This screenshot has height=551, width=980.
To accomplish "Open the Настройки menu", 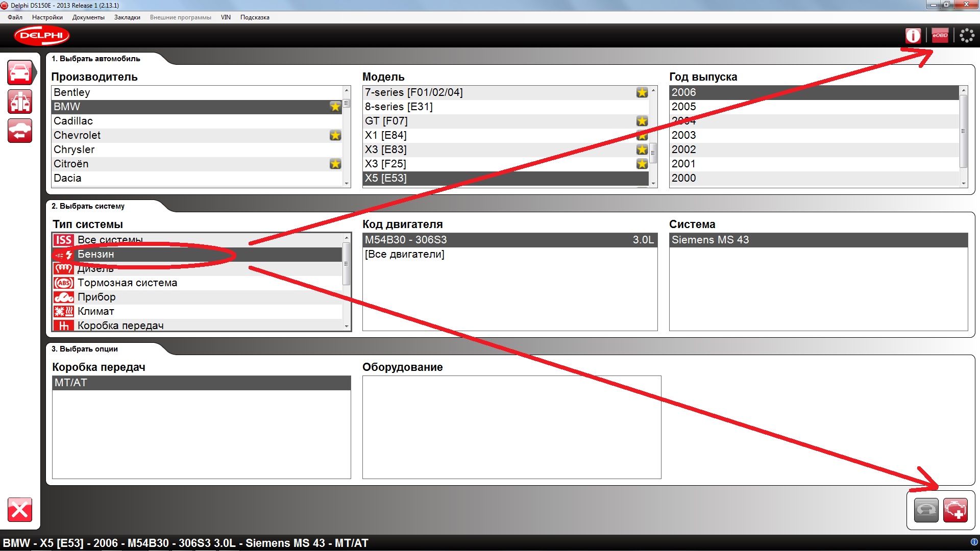I will [47, 17].
